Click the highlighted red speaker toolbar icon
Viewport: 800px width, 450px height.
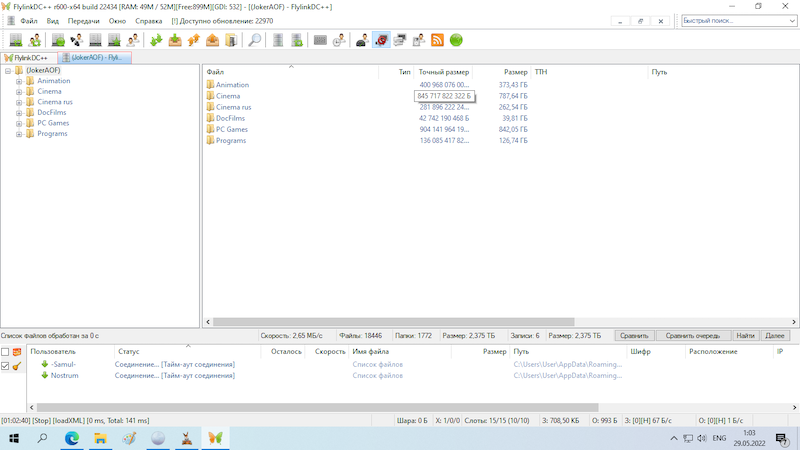coord(381,40)
